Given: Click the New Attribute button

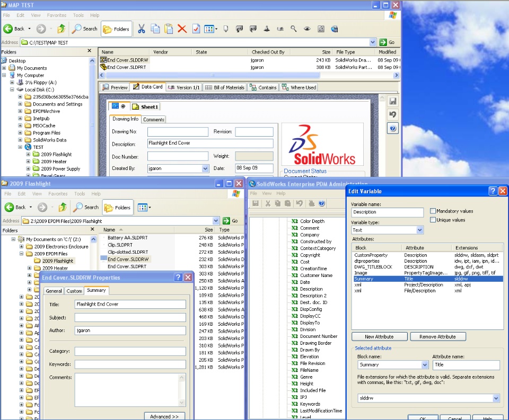Looking at the screenshot, I should 379,337.
